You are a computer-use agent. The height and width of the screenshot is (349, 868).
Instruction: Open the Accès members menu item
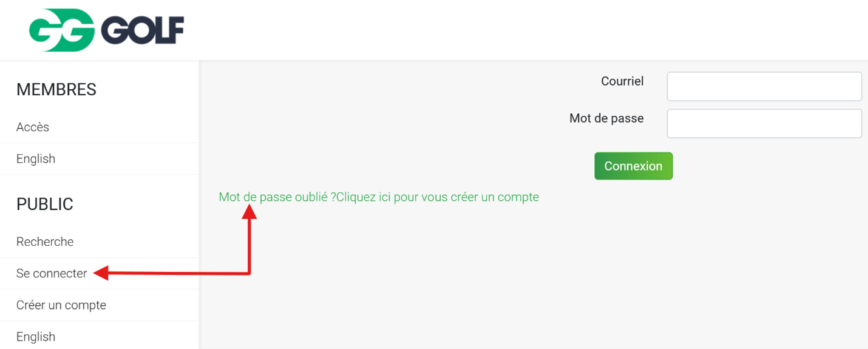pyautogui.click(x=33, y=127)
